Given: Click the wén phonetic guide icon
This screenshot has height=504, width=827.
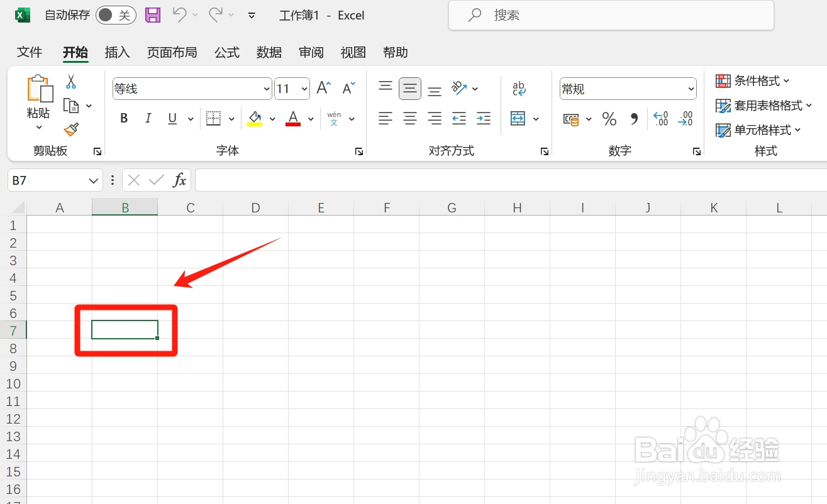Looking at the screenshot, I should (x=334, y=118).
